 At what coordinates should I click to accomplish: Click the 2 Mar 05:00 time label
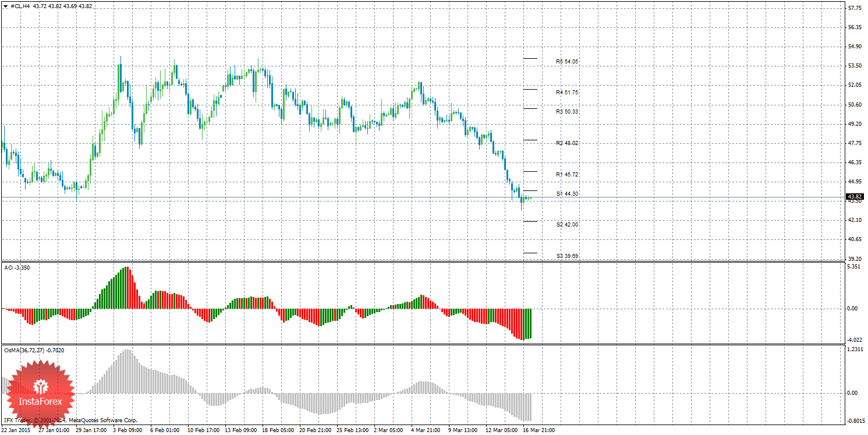click(x=389, y=430)
